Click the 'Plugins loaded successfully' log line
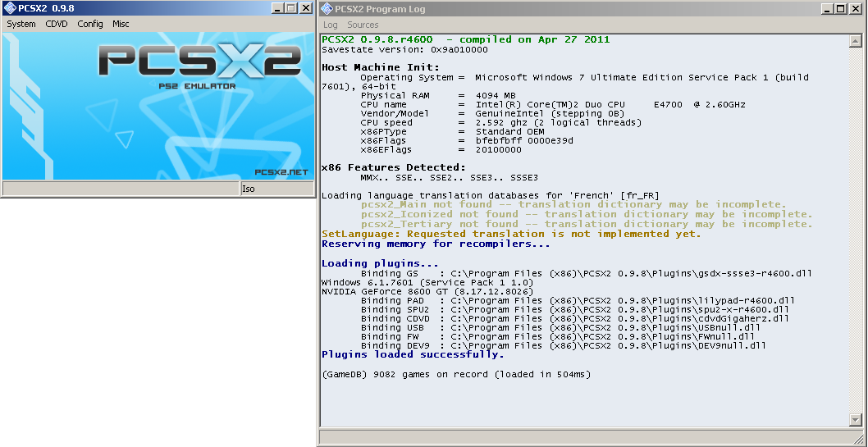Screen dimensions: 868x447 point(413,355)
